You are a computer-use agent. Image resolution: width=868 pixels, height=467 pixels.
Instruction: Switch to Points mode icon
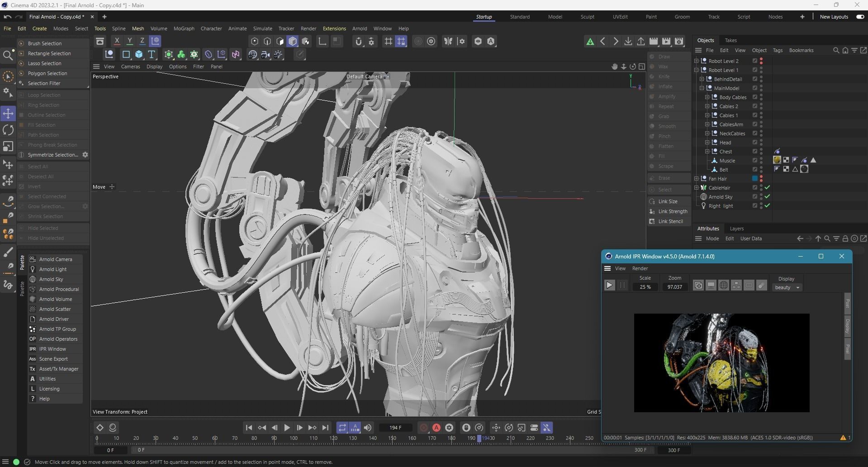255,41
